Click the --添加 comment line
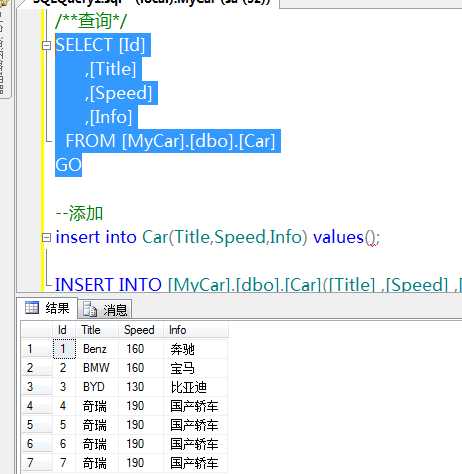This screenshot has height=474, width=462. pyautogui.click(x=79, y=213)
